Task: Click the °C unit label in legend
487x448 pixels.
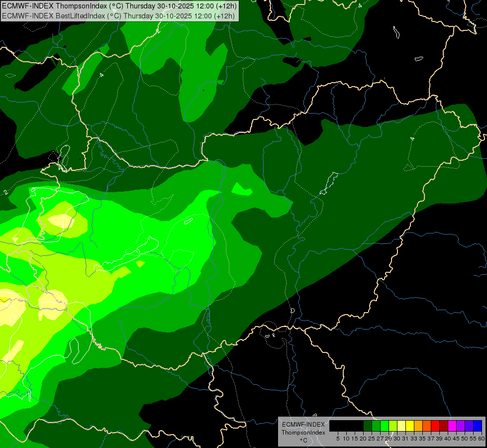Action: click(x=304, y=441)
